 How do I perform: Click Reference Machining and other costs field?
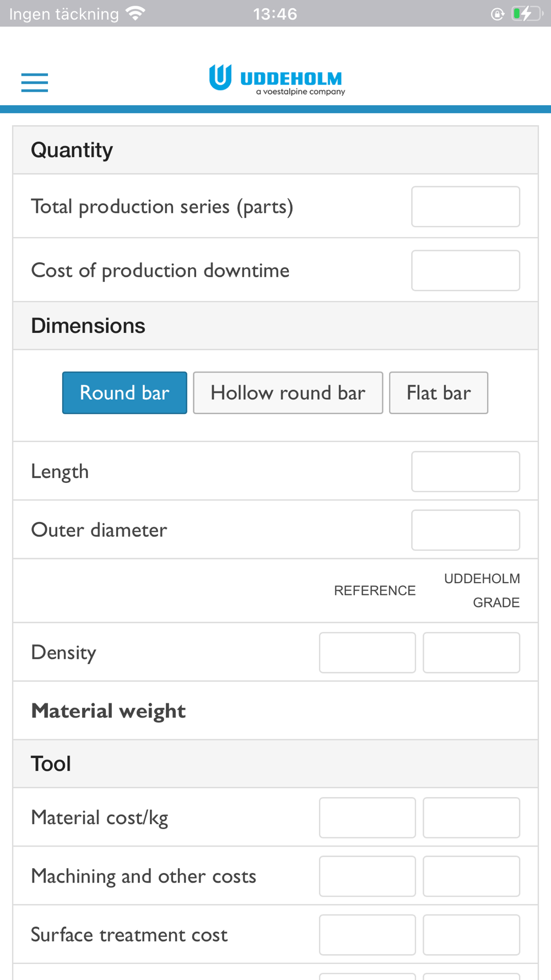pos(368,876)
